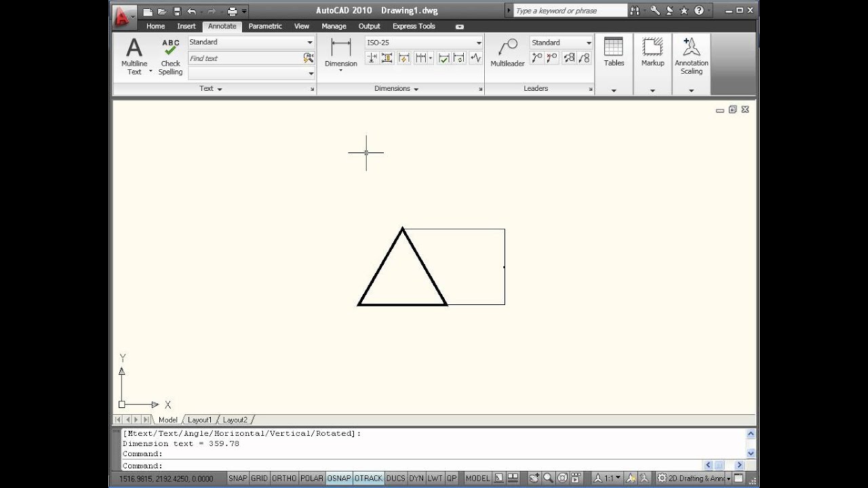Expand the Dimensions panel title arrow

[x=416, y=89]
